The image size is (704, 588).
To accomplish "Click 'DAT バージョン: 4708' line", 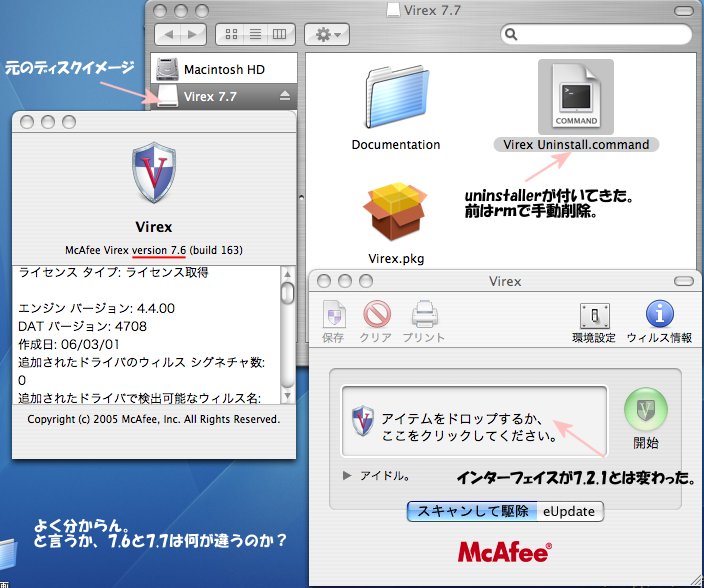I will (x=82, y=326).
